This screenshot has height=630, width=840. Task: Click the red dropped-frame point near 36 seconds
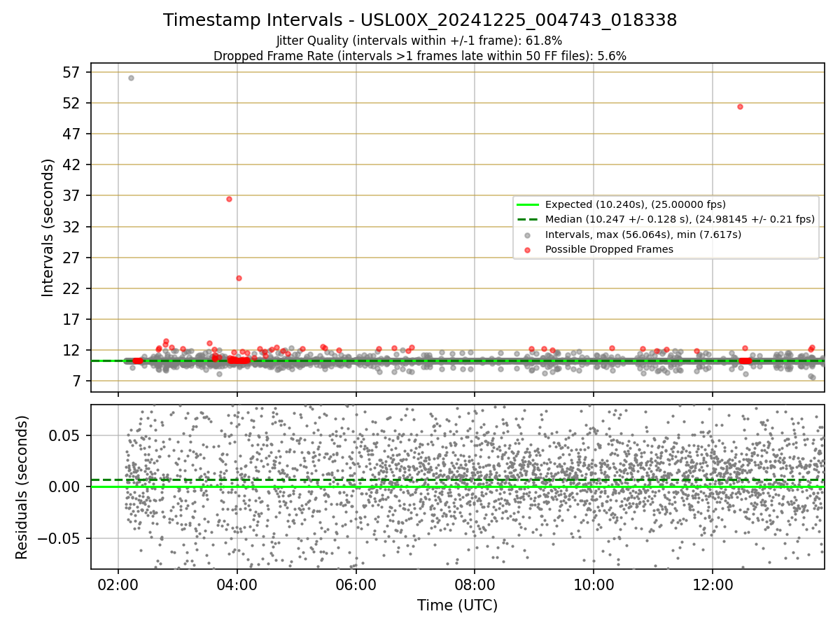(229, 199)
